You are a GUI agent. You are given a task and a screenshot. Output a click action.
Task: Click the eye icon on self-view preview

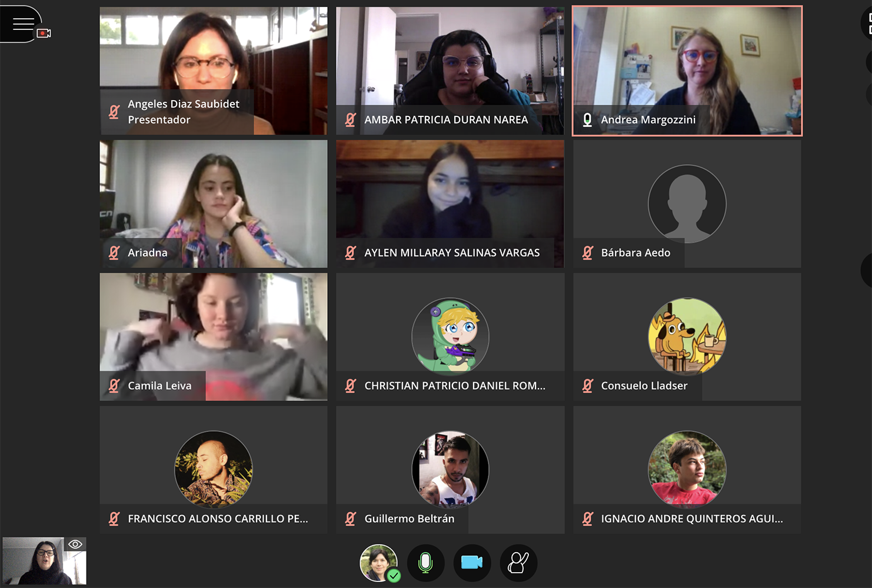pyautogui.click(x=75, y=544)
